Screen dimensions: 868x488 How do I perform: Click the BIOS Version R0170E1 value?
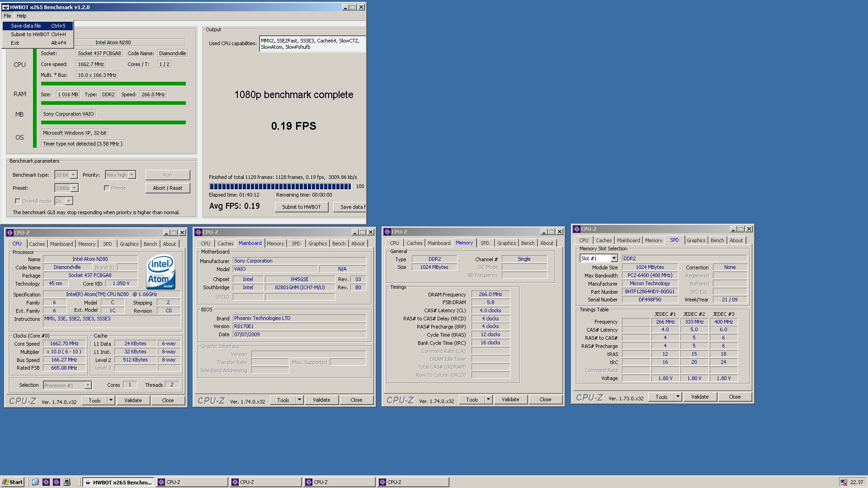click(299, 326)
